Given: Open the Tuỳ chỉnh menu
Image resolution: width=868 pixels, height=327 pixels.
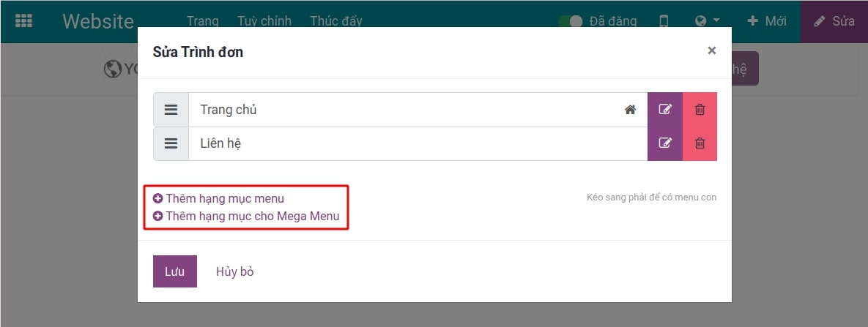Looking at the screenshot, I should pos(264,21).
